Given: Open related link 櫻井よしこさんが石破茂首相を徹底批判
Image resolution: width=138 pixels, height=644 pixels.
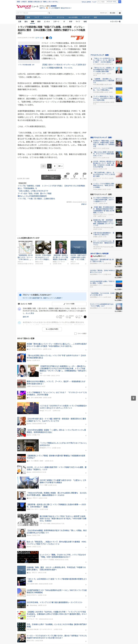Looking at the screenshot, I should [x=32, y=196].
